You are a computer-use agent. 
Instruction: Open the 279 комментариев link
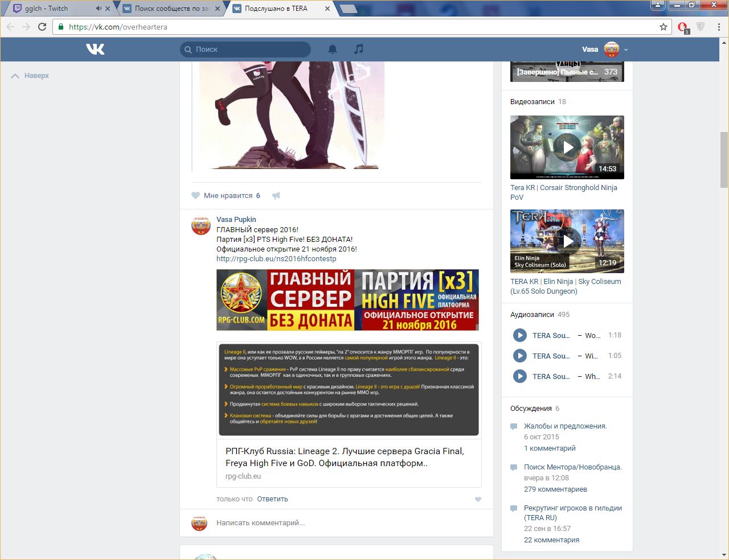pos(555,489)
